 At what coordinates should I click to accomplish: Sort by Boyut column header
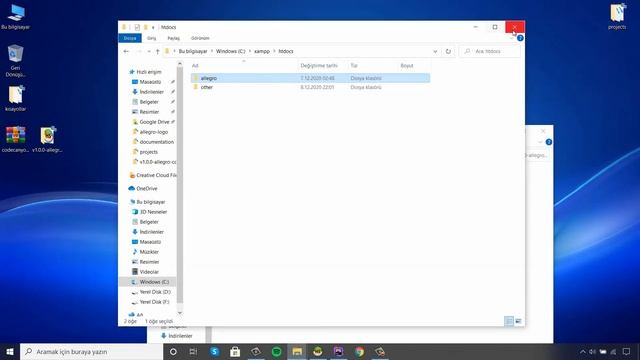414,65
